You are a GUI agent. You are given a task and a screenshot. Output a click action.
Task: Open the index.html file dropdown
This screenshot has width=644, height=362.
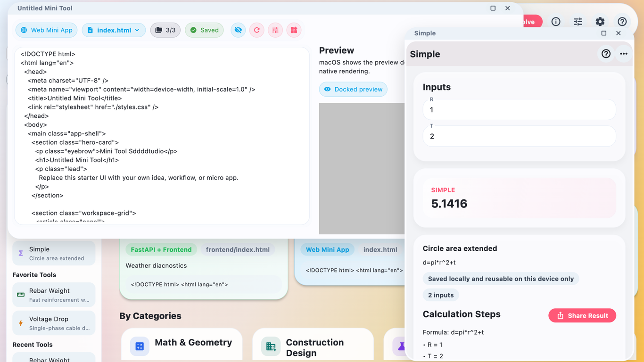(114, 30)
